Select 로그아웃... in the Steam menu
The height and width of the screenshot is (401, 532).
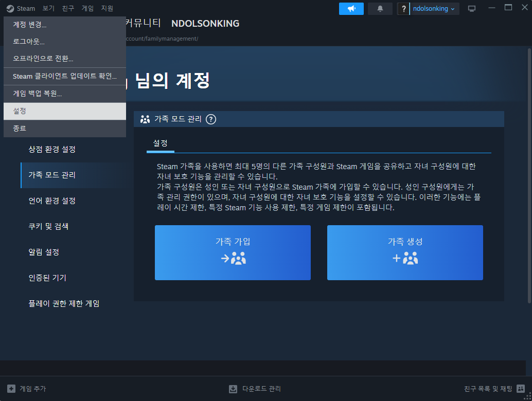pyautogui.click(x=65, y=42)
